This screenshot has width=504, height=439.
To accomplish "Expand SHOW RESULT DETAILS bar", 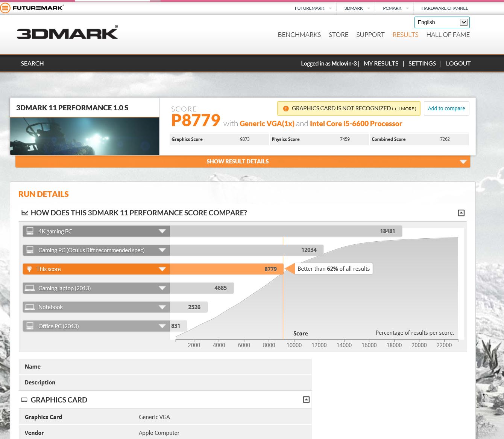I will (x=243, y=162).
